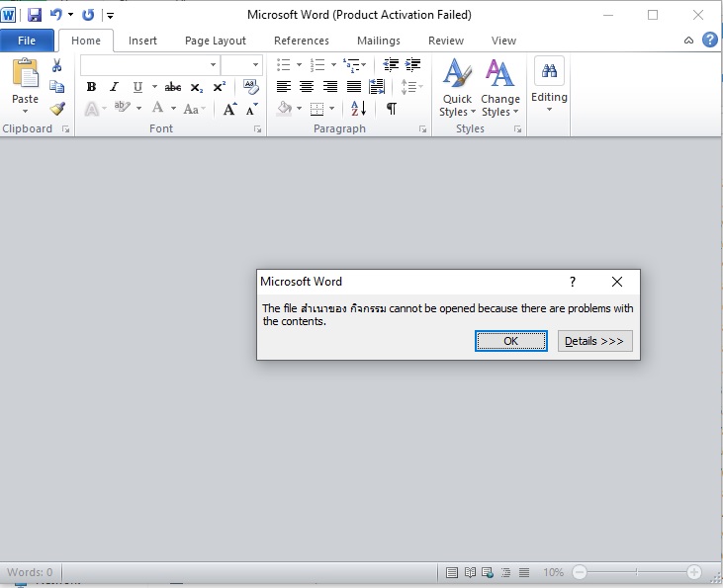Toggle Subscript formatting

click(x=197, y=87)
